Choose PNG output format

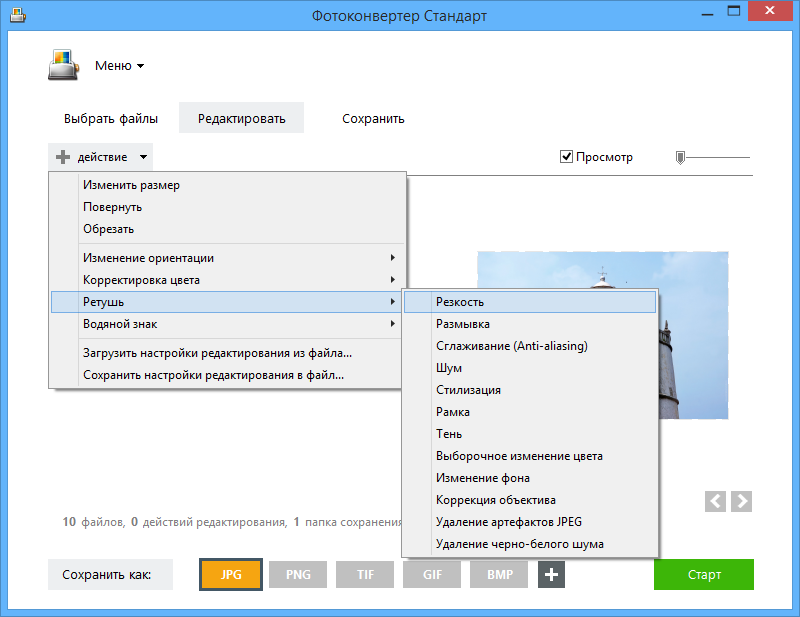tap(298, 575)
